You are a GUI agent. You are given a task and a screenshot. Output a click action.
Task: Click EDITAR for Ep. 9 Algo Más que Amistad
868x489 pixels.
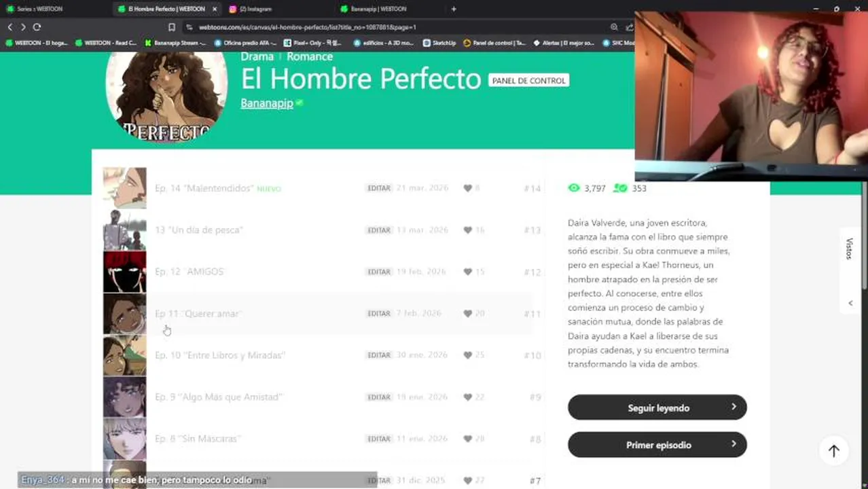point(379,397)
